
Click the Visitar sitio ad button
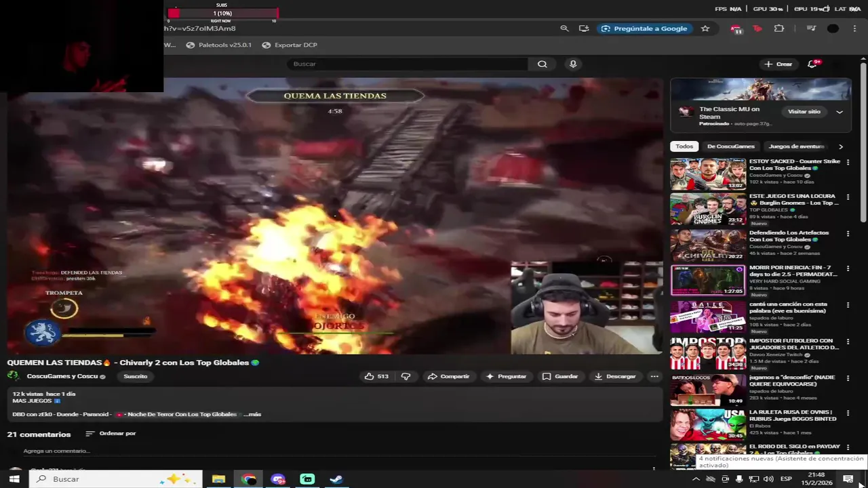pyautogui.click(x=804, y=112)
